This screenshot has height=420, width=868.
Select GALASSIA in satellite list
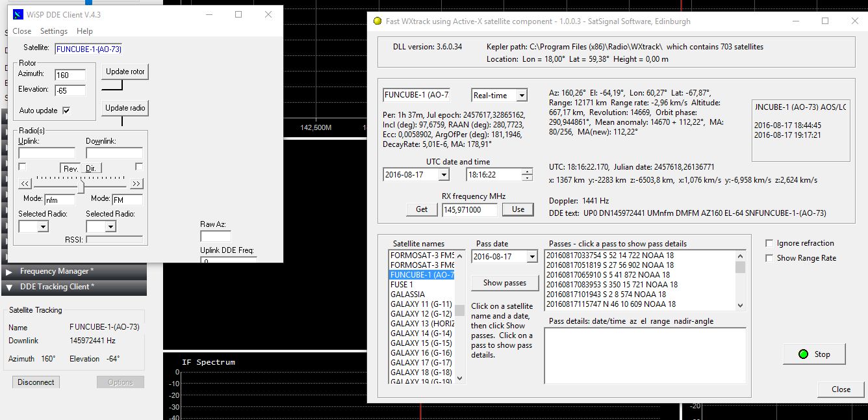point(421,295)
